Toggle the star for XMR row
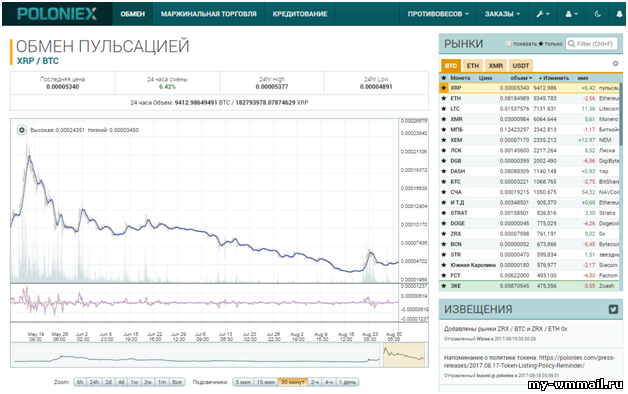 tap(443, 119)
